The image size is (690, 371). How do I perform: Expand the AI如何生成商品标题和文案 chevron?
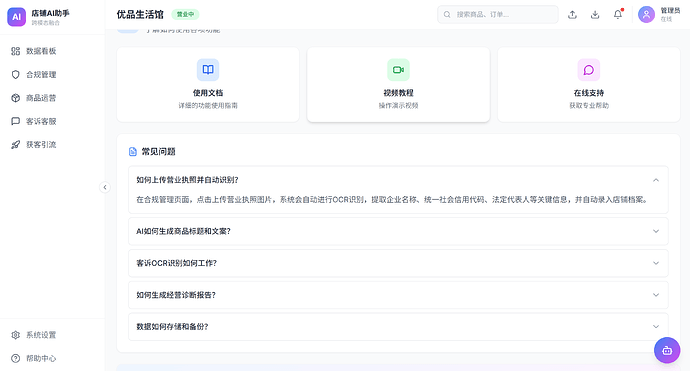coord(656,231)
